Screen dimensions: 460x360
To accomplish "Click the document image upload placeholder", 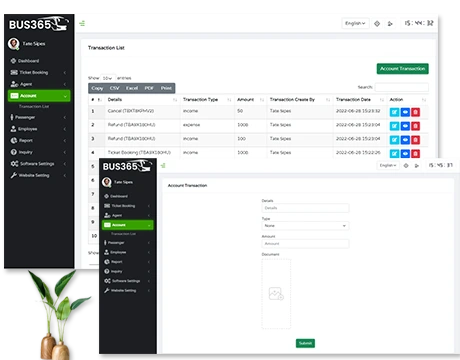I will pos(276,294).
